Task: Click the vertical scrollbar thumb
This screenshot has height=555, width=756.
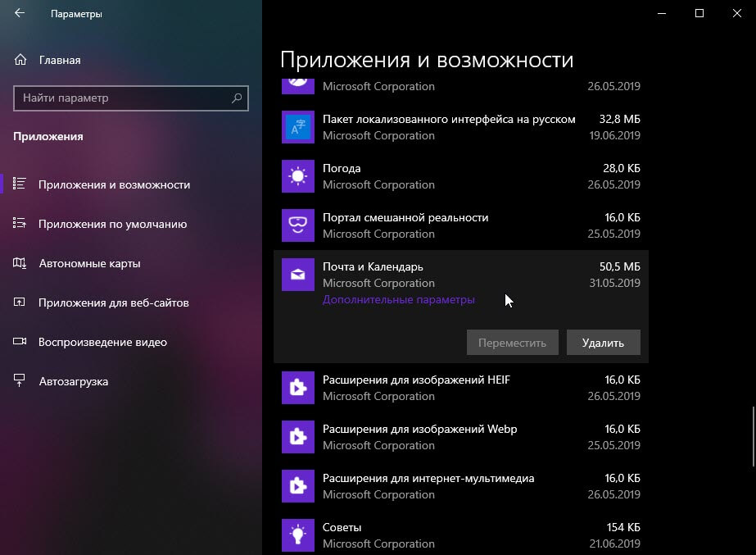Action: tap(753, 437)
